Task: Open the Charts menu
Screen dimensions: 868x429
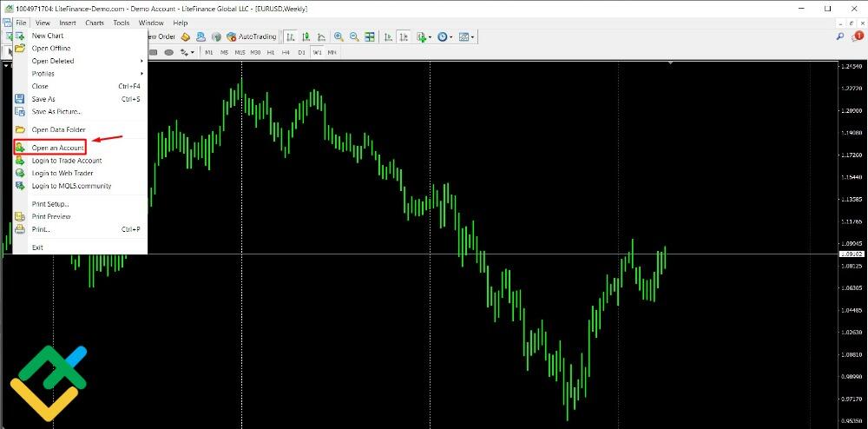Action: click(x=95, y=23)
